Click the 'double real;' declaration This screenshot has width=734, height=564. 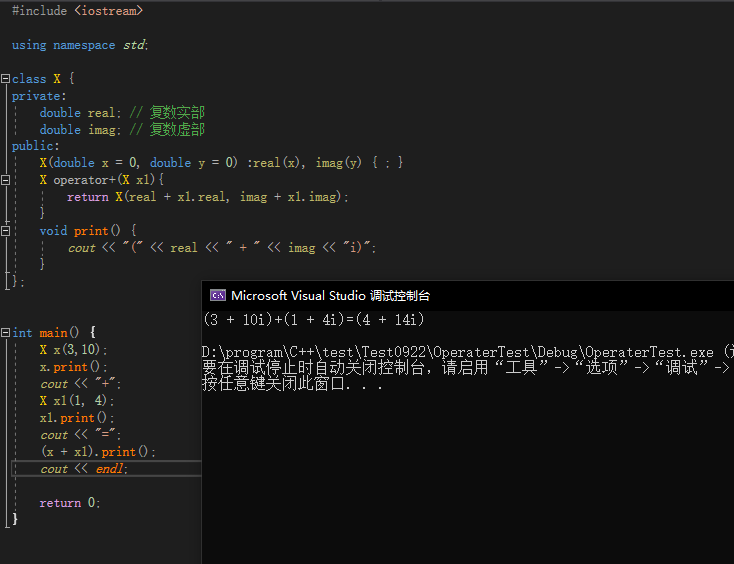tap(80, 113)
